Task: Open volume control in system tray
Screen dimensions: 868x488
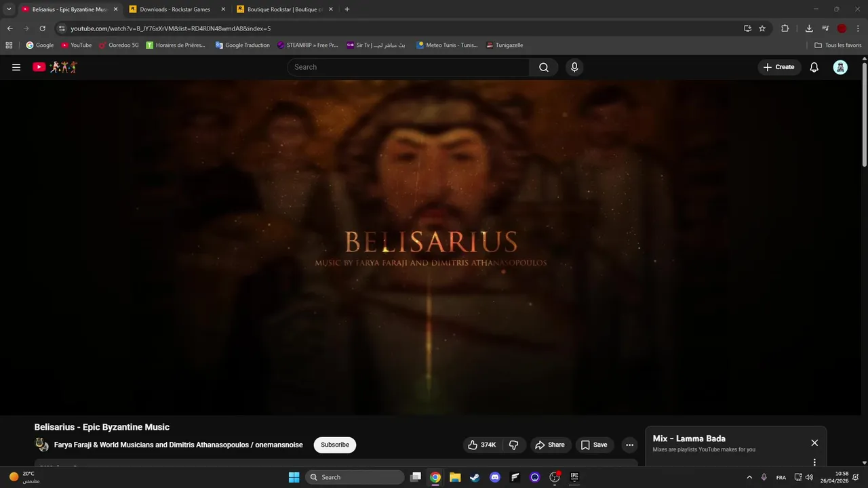Action: 809,477
